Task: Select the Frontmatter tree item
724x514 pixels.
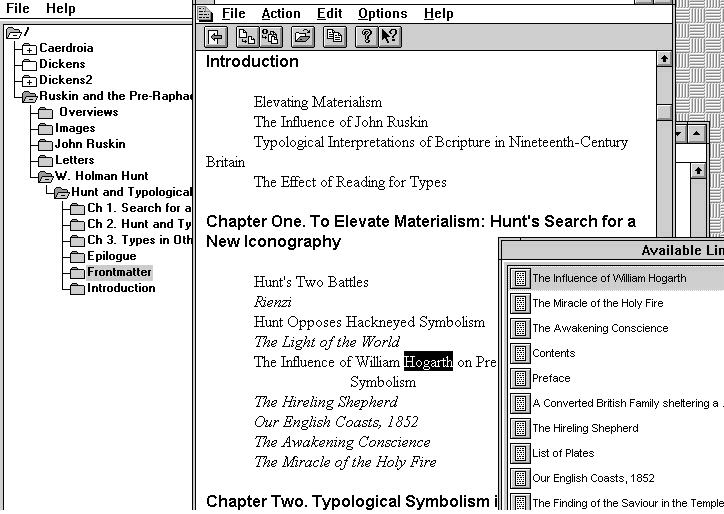Action: (119, 272)
